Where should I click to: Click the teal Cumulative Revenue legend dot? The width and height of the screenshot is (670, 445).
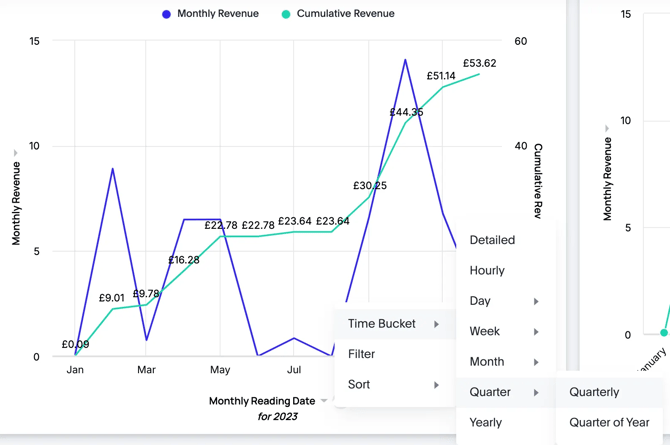(286, 14)
